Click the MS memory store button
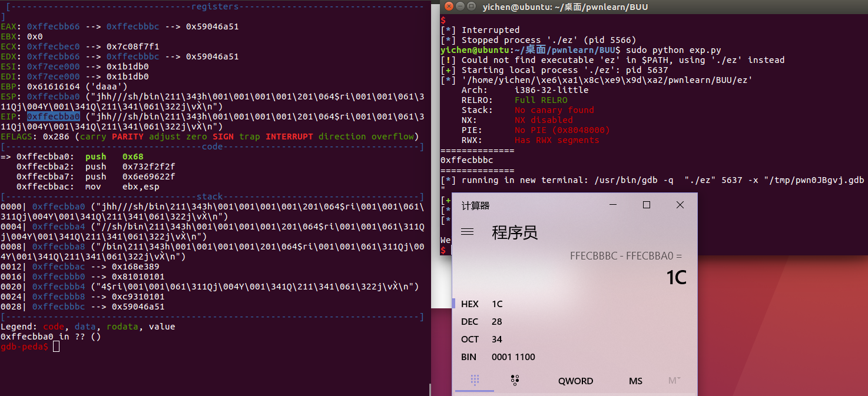 (x=635, y=381)
